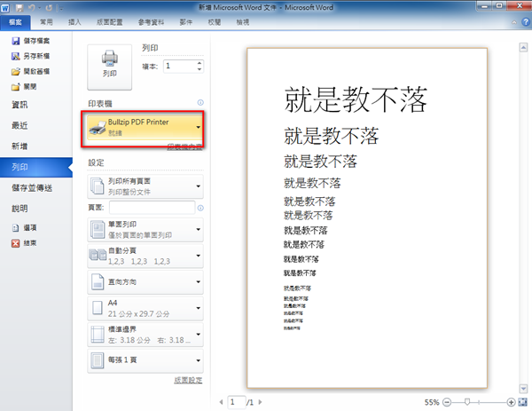The image size is (532, 411).
Task: Open 自動分頁 collation dropdown
Action: 145,256
